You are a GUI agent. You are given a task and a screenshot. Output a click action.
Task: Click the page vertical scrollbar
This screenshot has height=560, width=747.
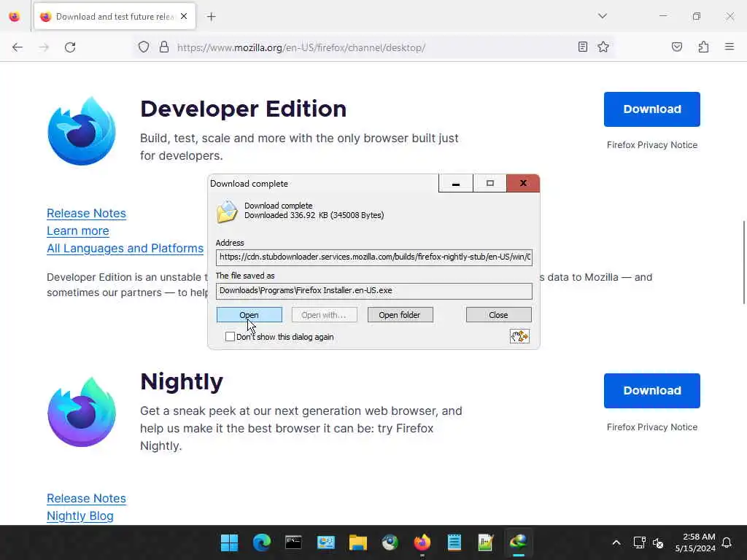(x=743, y=262)
